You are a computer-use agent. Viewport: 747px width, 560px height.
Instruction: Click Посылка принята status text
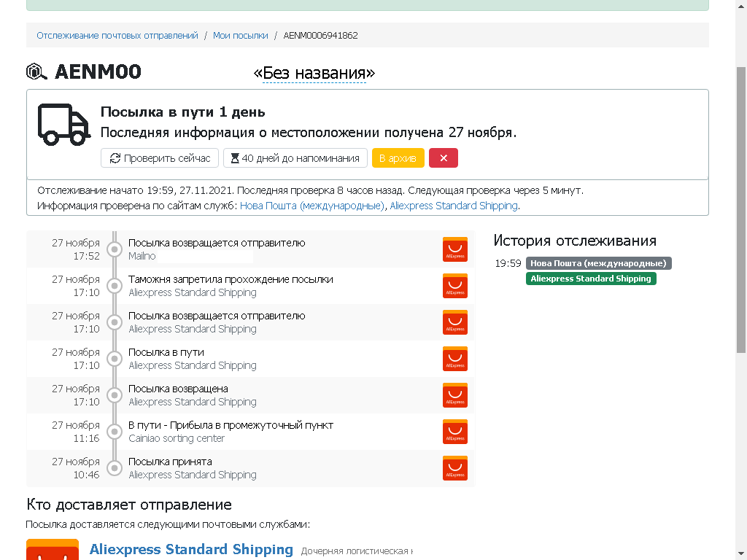(170, 462)
